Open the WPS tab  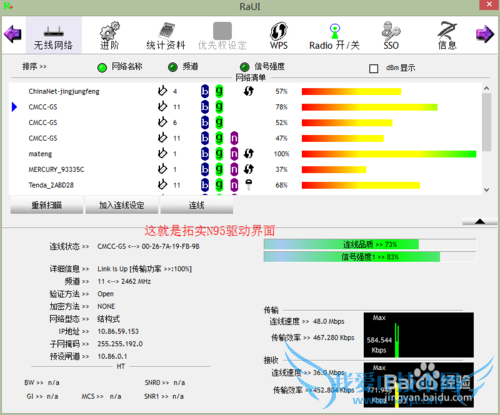tap(279, 35)
